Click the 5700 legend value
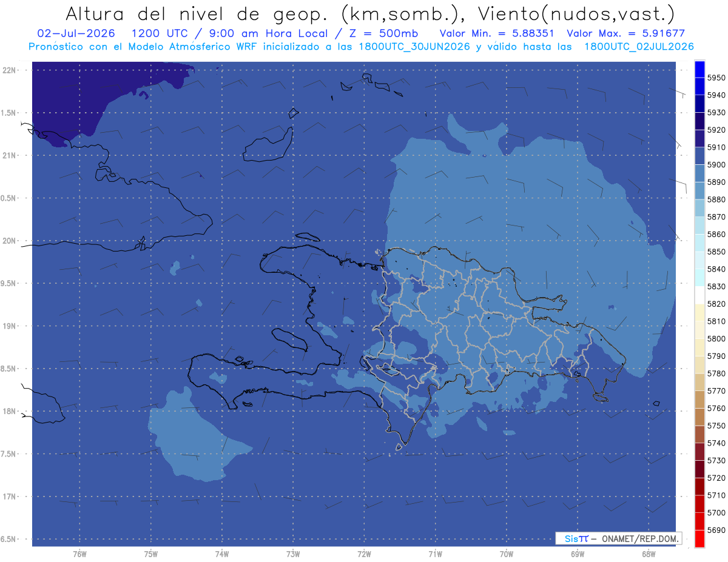The height and width of the screenshot is (562, 728). click(716, 512)
